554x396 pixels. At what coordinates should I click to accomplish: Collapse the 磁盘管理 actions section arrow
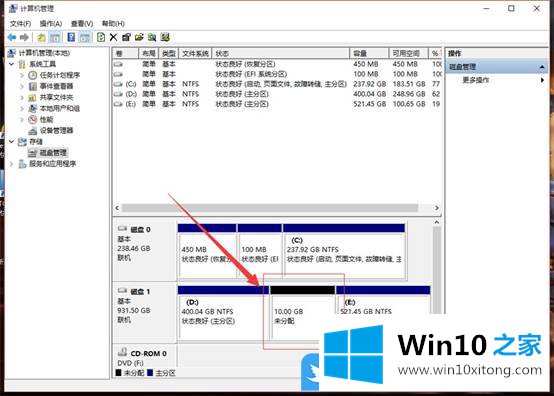[542, 67]
